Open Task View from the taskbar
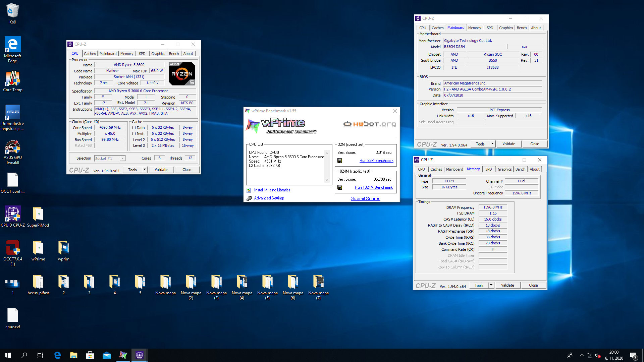This screenshot has height=362, width=644. click(40, 355)
